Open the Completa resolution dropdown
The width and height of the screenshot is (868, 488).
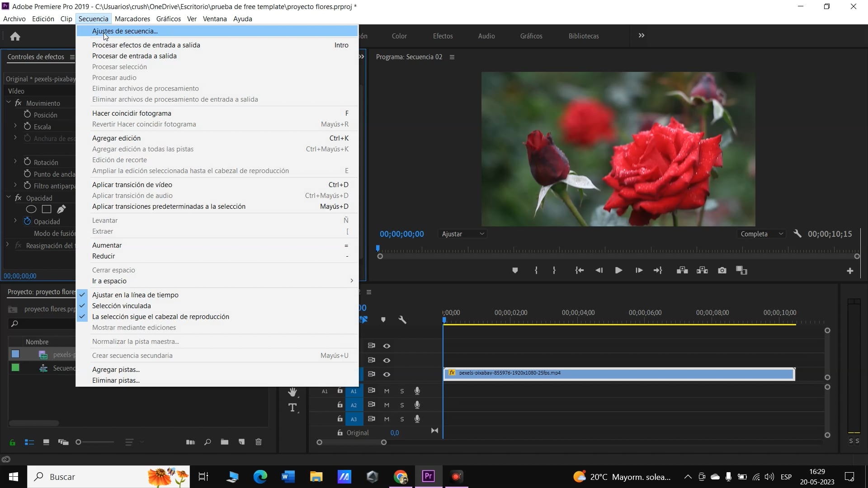pos(761,234)
